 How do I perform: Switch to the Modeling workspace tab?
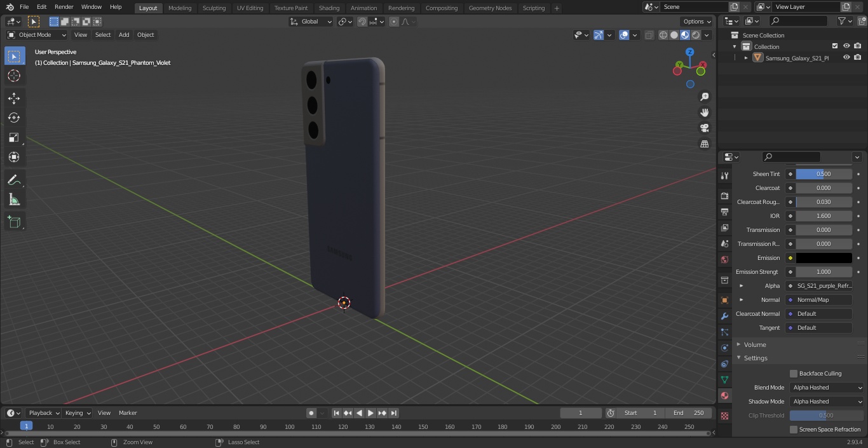(x=180, y=8)
